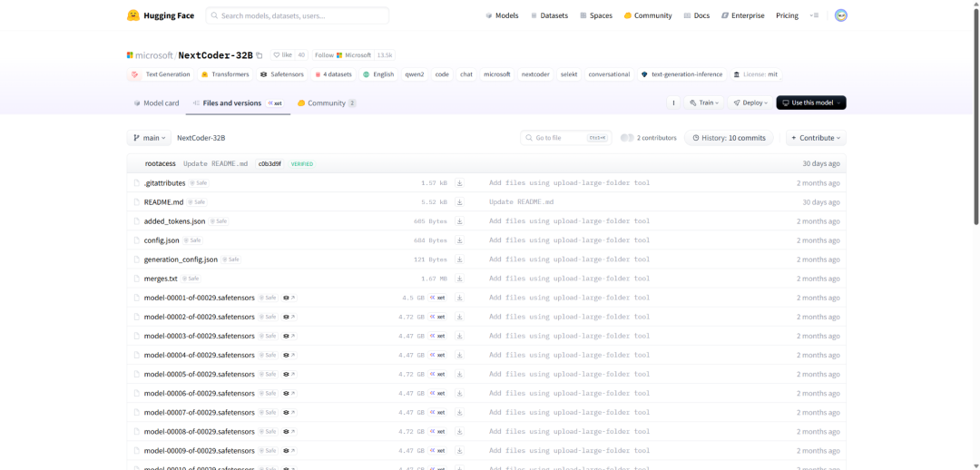Open the Pricing page link

point(787,15)
